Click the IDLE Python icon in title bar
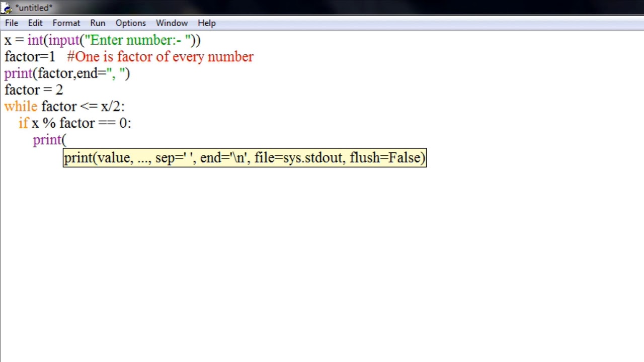This screenshot has width=644, height=362. [x=7, y=8]
